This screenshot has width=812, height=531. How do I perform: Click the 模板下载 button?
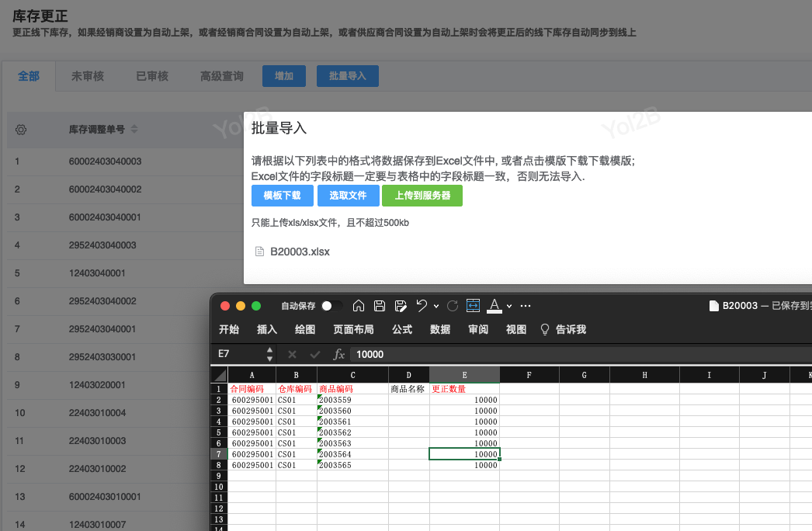(x=282, y=196)
